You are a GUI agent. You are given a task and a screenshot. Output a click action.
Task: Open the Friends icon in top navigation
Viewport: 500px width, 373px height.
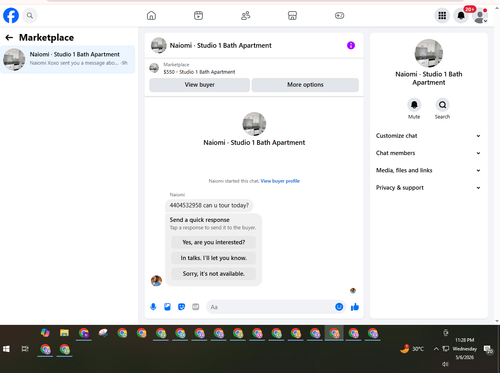[x=246, y=16]
